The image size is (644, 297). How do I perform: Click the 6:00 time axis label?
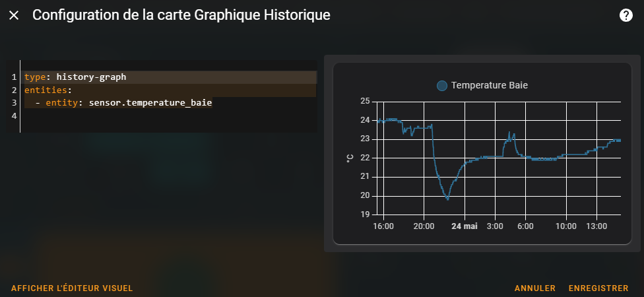click(x=525, y=226)
